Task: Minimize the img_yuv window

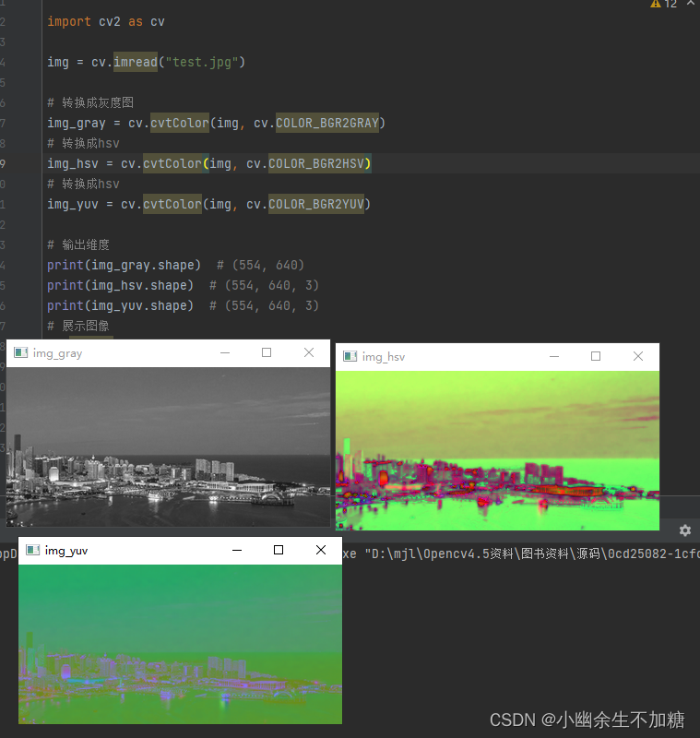Action: [237, 550]
